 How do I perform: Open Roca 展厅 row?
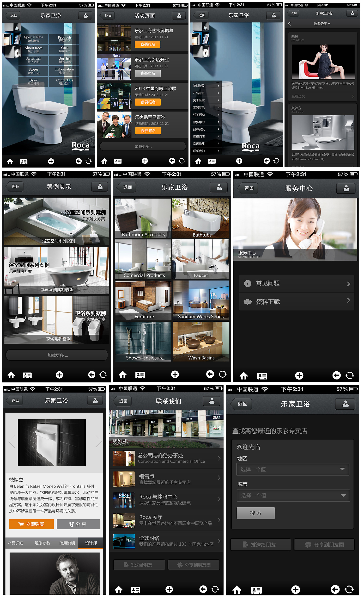click(x=166, y=521)
